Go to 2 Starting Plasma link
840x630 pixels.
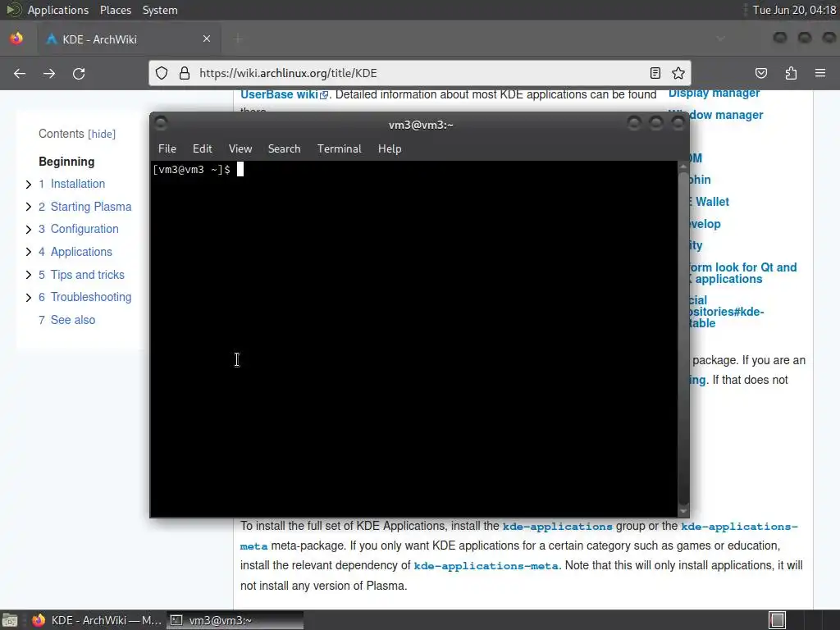click(85, 207)
